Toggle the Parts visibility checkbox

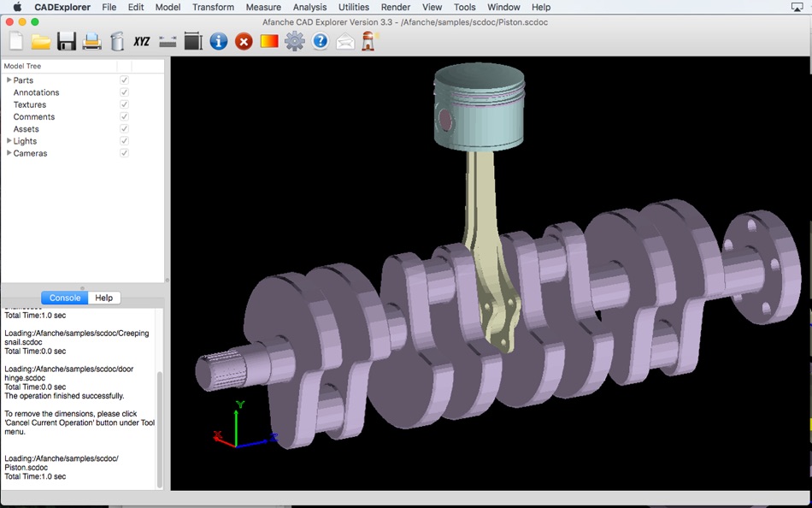pyautogui.click(x=124, y=80)
